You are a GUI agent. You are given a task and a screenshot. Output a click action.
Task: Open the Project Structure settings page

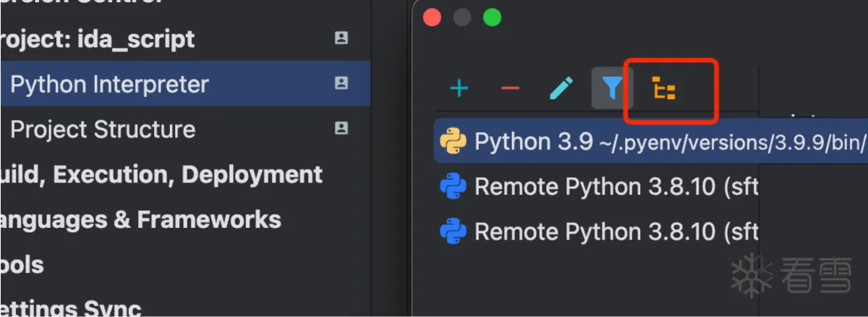coord(103,130)
